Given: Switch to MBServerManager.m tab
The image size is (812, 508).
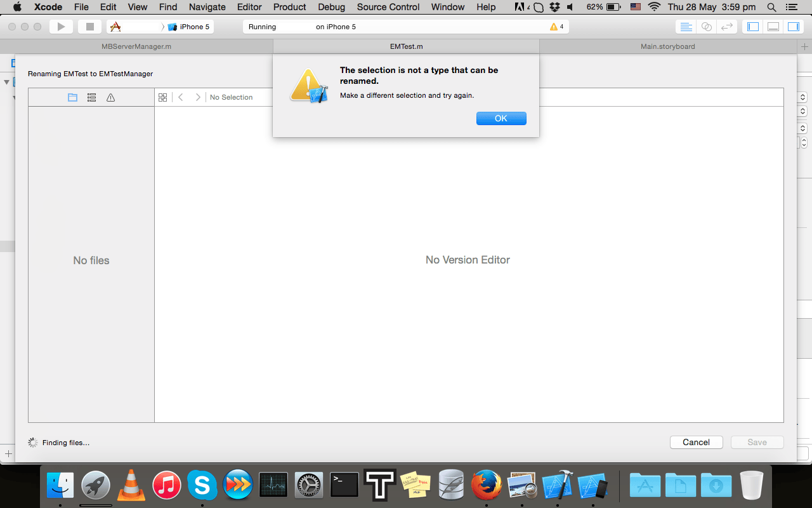Looking at the screenshot, I should coord(136,46).
